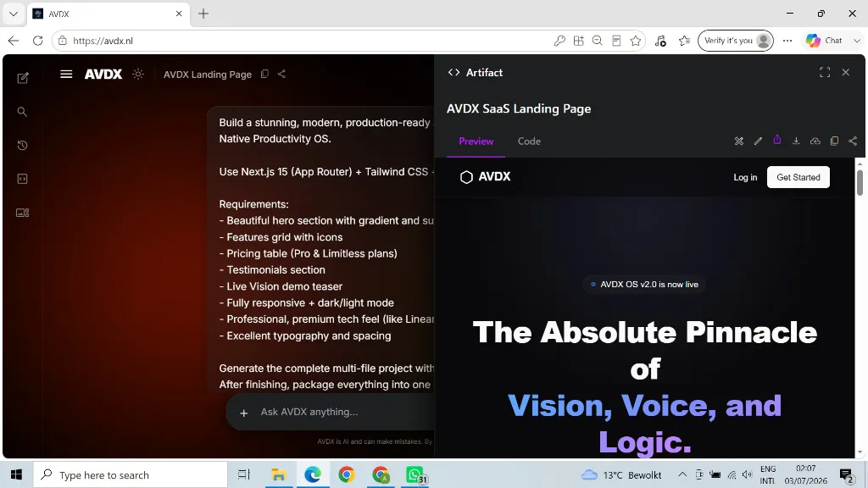Image resolution: width=868 pixels, height=488 pixels.
Task: Open File Explorer from taskbar
Action: 278,474
